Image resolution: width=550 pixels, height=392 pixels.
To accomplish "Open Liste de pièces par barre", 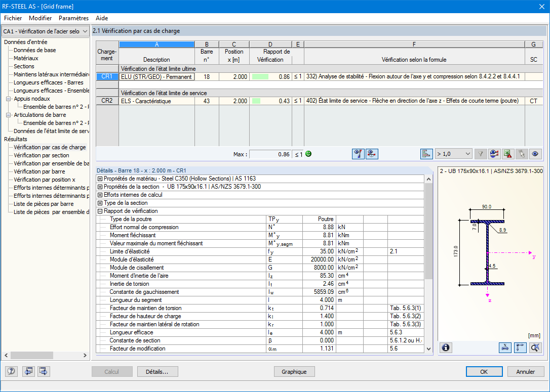I will click(44, 204).
